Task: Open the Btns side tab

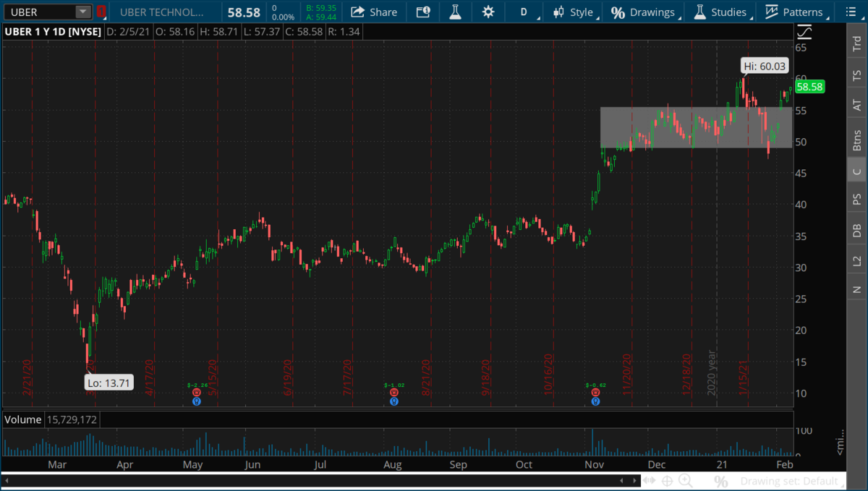Action: [857, 140]
